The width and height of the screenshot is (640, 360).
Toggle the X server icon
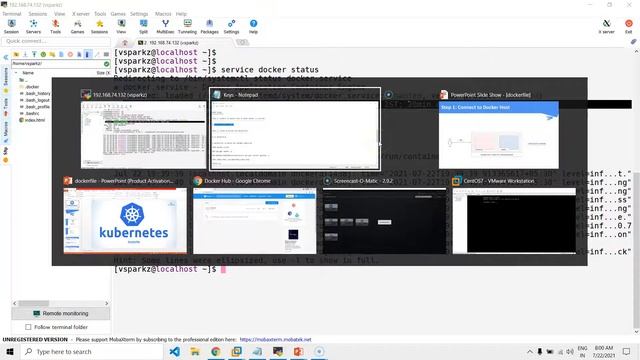(x=607, y=27)
